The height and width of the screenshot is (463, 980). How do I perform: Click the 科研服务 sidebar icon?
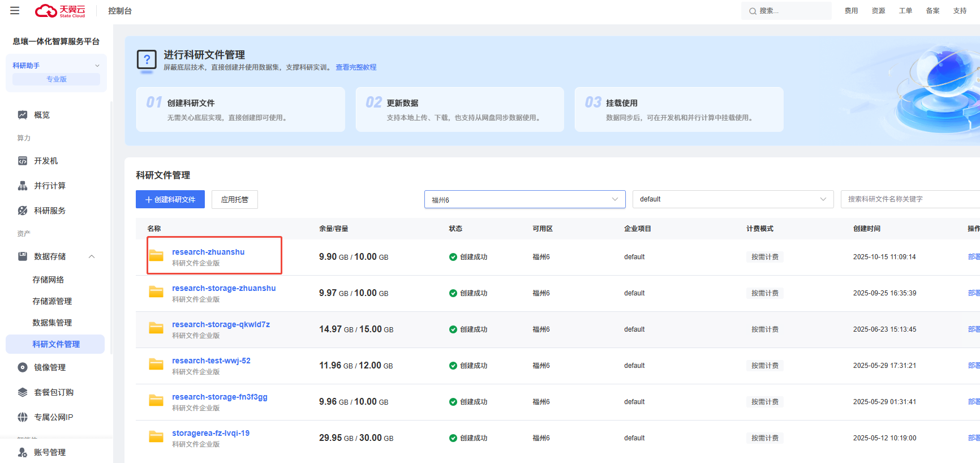23,211
